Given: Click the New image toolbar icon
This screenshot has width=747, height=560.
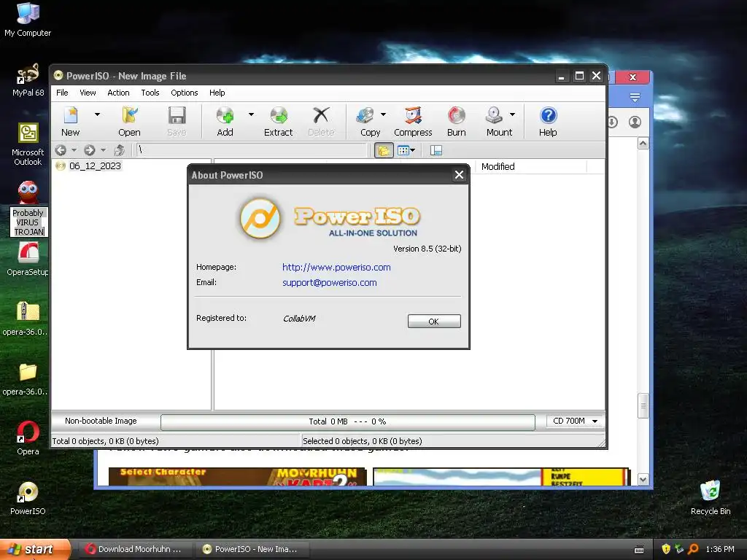Looking at the screenshot, I should point(71,122).
